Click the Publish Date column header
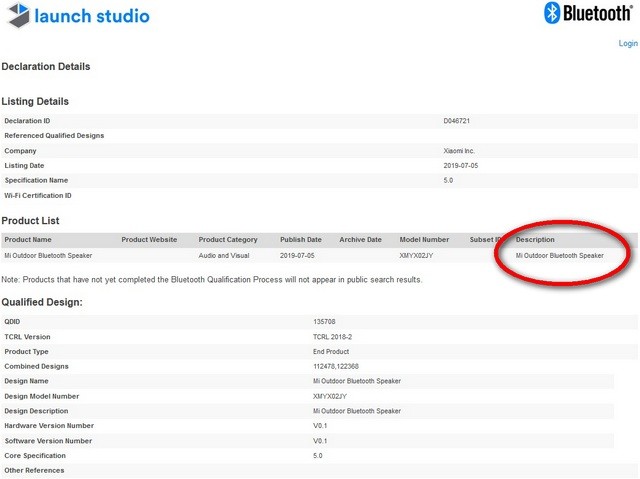 click(300, 240)
